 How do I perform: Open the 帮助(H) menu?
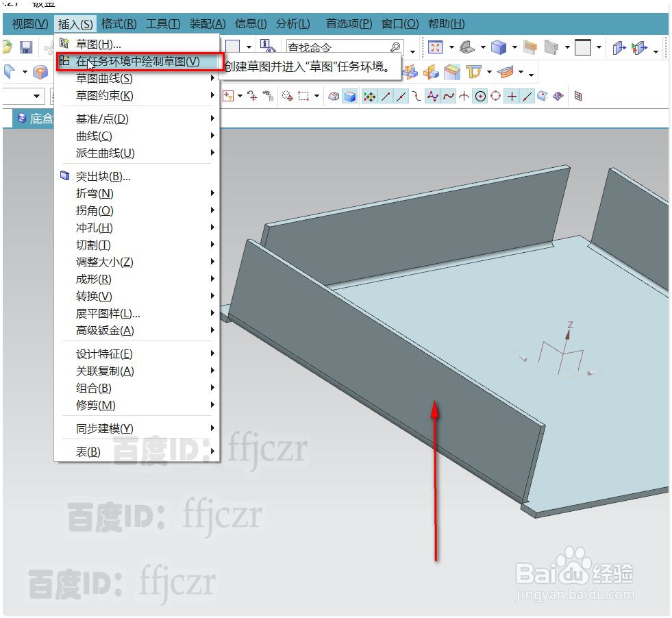coord(446,24)
